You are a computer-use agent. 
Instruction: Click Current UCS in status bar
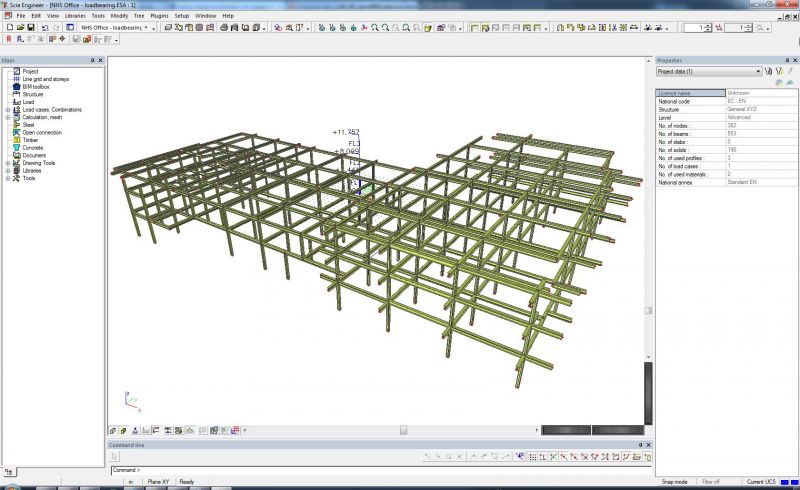tap(761, 482)
